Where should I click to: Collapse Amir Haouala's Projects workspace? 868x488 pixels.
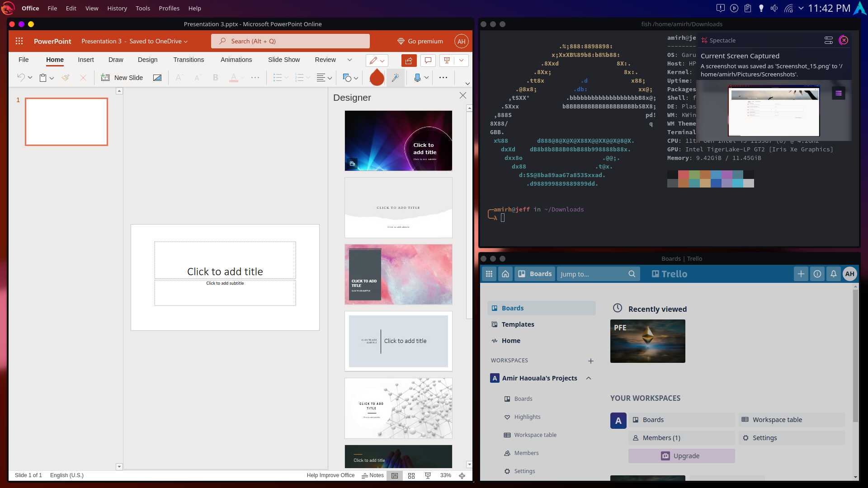click(x=589, y=378)
